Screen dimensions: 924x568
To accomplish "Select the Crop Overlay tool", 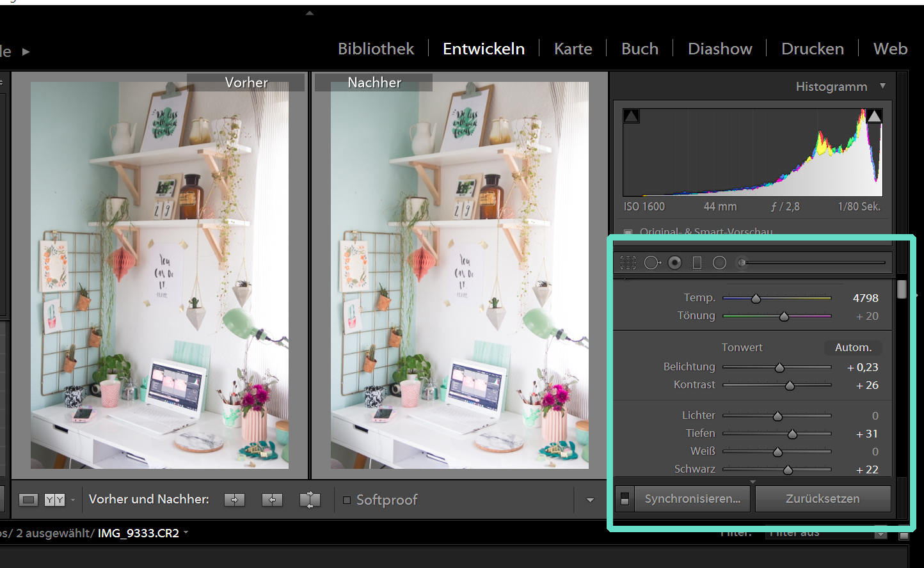I will 628,263.
